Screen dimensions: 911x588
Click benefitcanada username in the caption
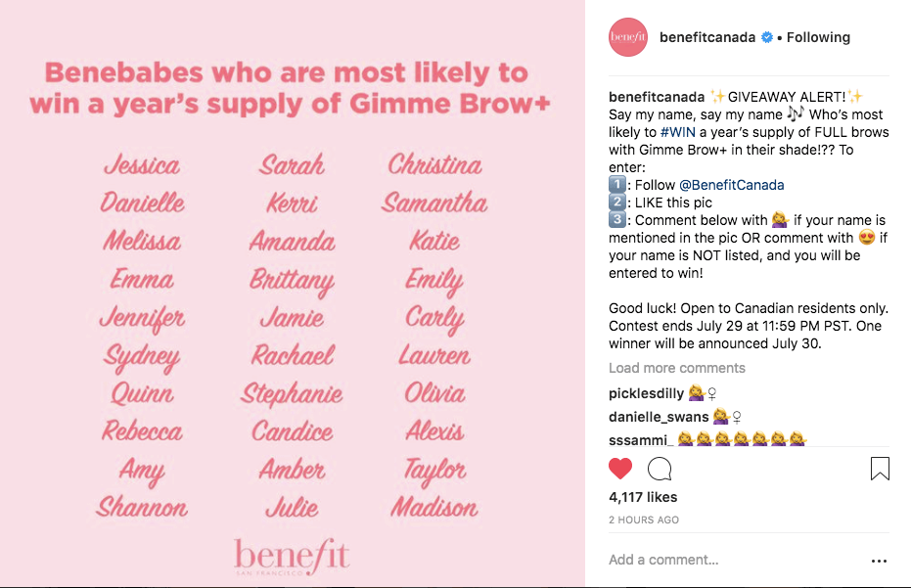pyautogui.click(x=656, y=96)
